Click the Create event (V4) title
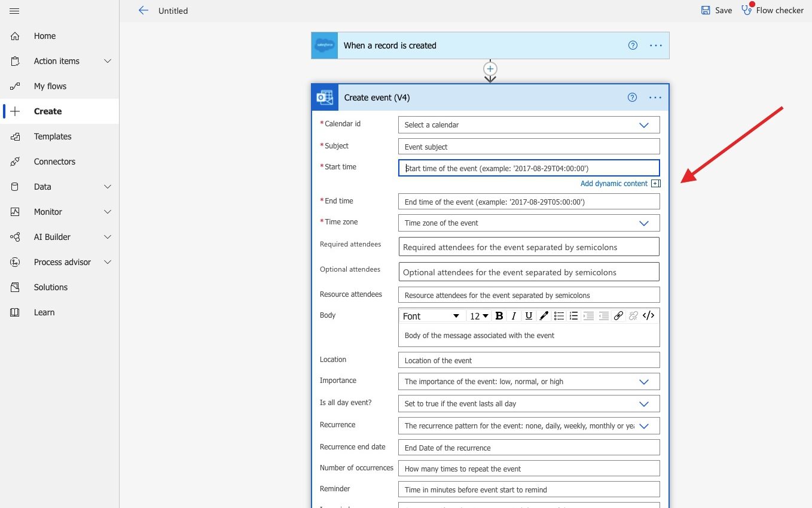The width and height of the screenshot is (812, 508). click(377, 98)
